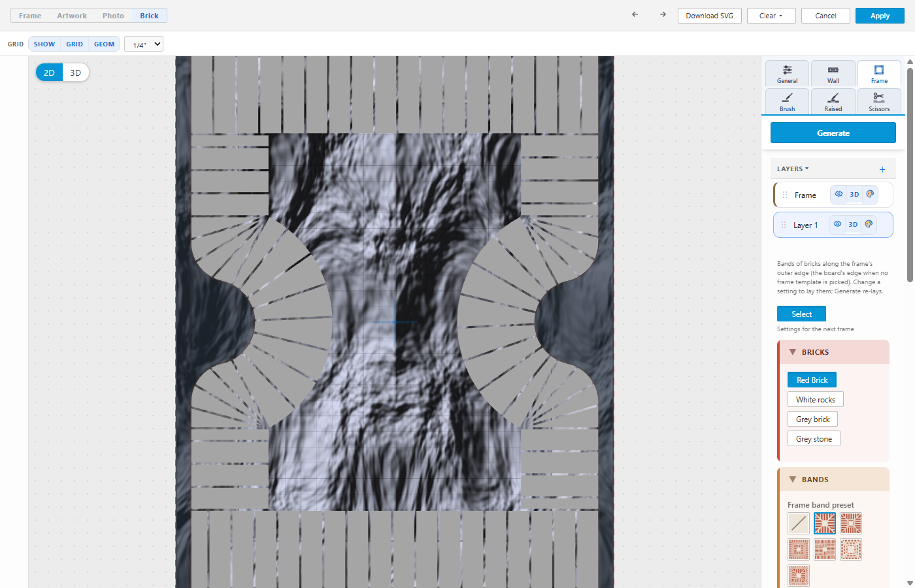The width and height of the screenshot is (915, 588).
Task: Add a new layer with plus icon
Action: pyautogui.click(x=882, y=169)
